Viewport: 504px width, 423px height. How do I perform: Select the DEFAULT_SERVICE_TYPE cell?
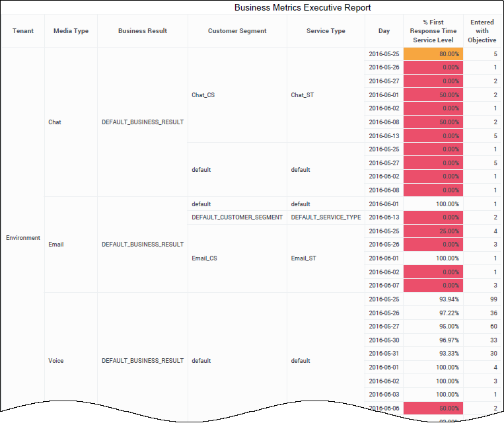coord(326,217)
